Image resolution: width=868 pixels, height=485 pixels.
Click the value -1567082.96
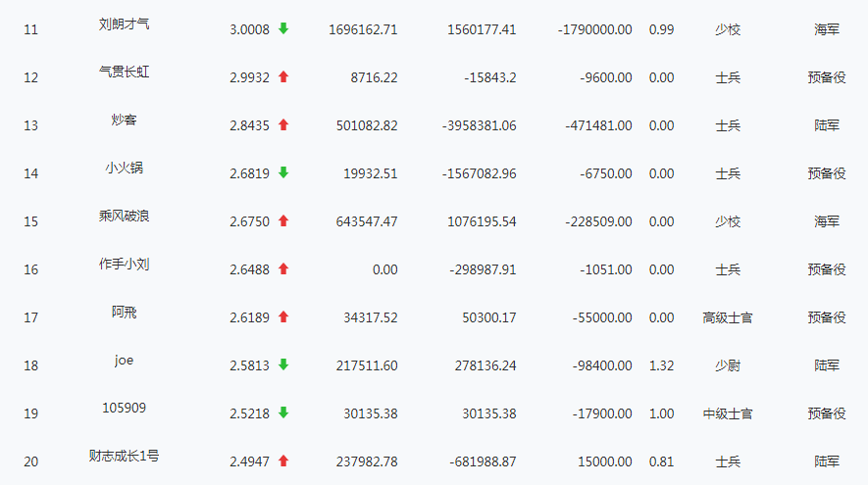coord(480,174)
